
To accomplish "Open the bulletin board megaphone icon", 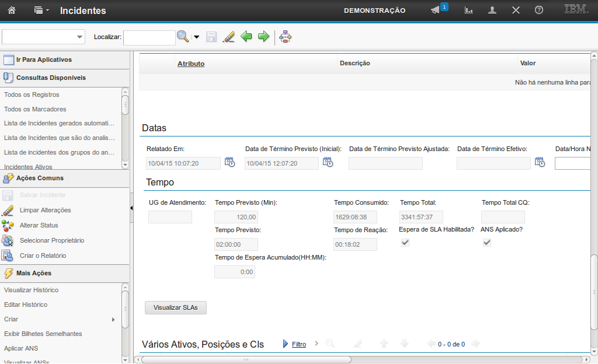I will [436, 10].
